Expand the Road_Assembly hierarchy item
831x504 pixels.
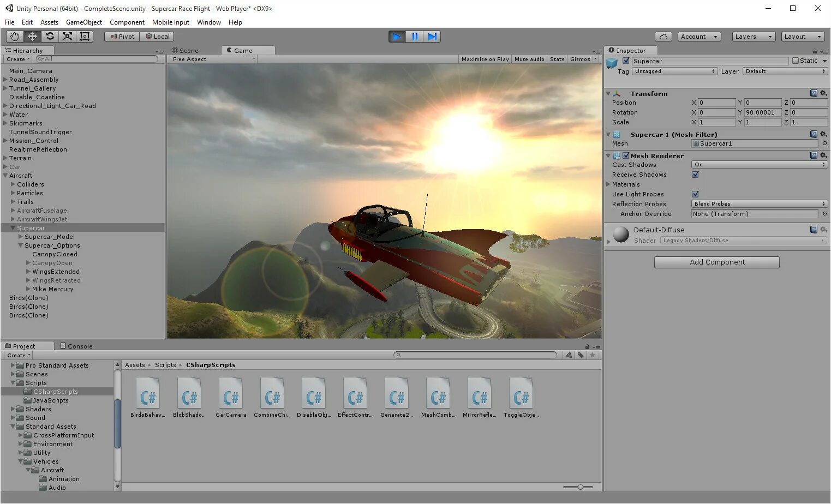tap(5, 80)
